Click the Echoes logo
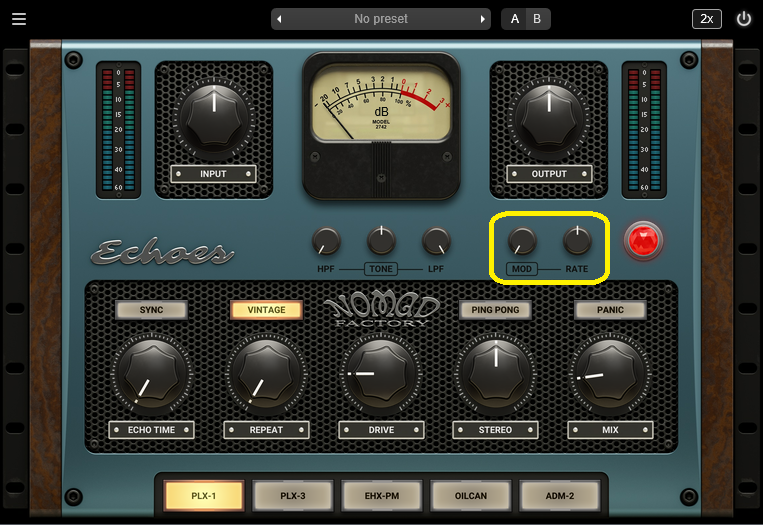Screen dimensions: 763x525 click(163, 252)
